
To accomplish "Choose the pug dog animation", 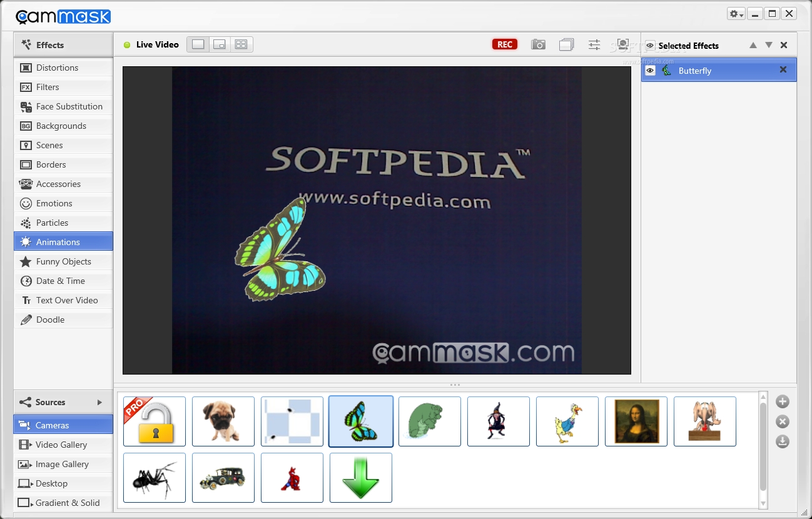I will (223, 421).
